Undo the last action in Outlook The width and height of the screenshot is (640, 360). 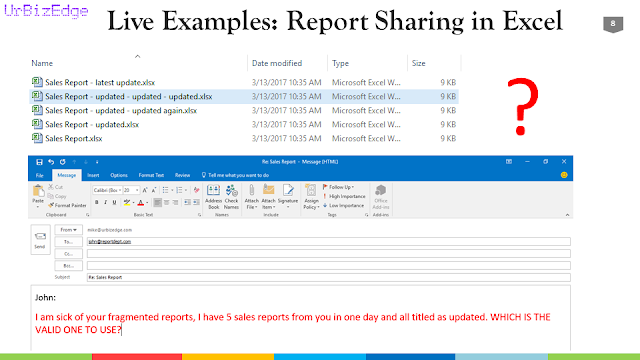click(x=51, y=162)
